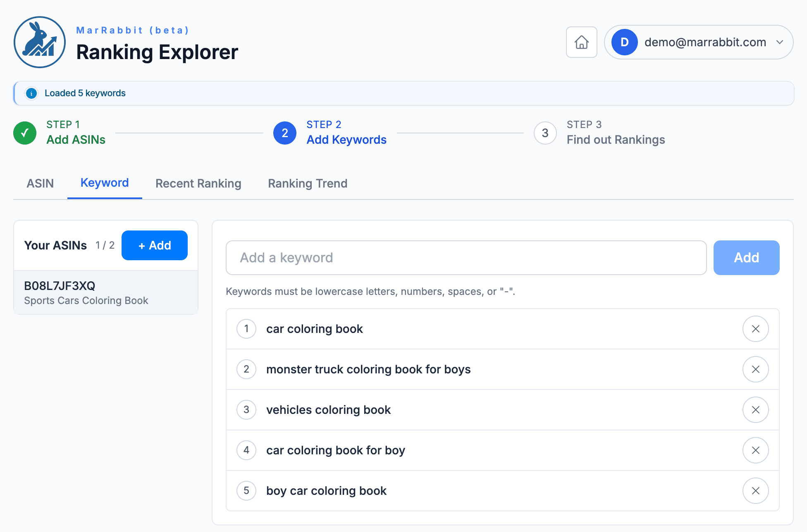
Task: Delete the 'vehicles coloring book' keyword
Action: tap(755, 410)
